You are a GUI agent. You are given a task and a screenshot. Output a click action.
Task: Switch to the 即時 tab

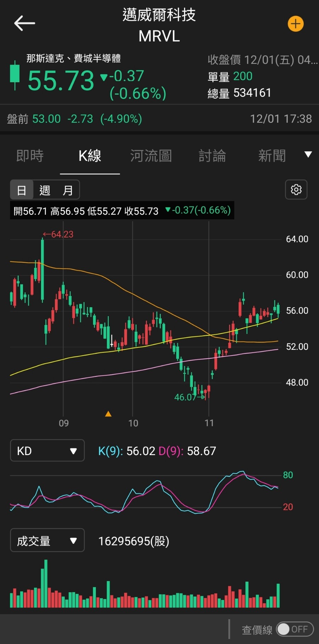coord(30,156)
